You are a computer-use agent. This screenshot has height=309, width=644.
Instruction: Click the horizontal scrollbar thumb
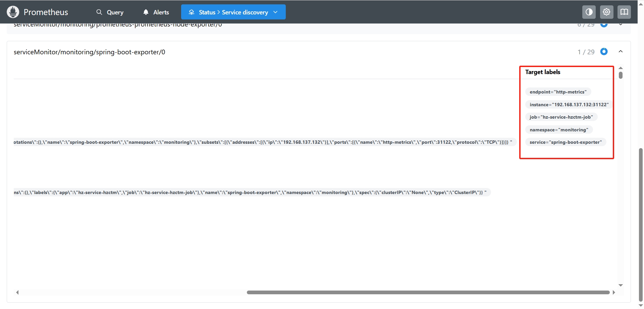(428, 292)
